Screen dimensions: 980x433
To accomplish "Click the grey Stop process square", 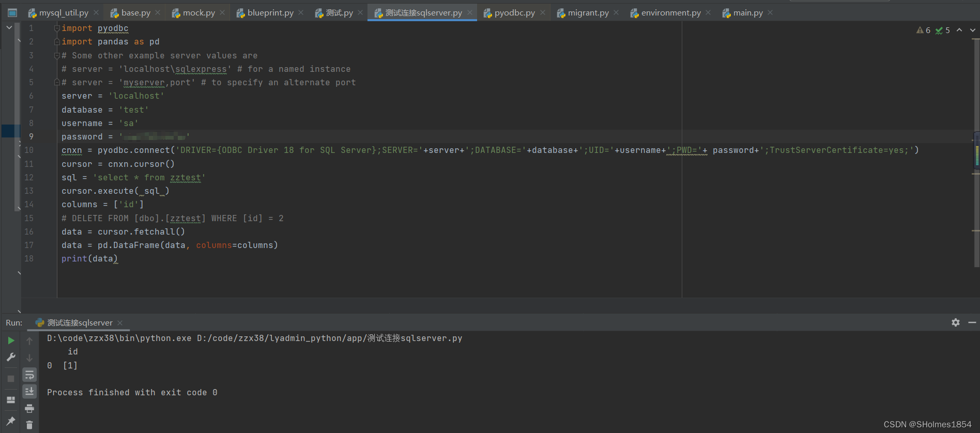I will pyautogui.click(x=11, y=379).
